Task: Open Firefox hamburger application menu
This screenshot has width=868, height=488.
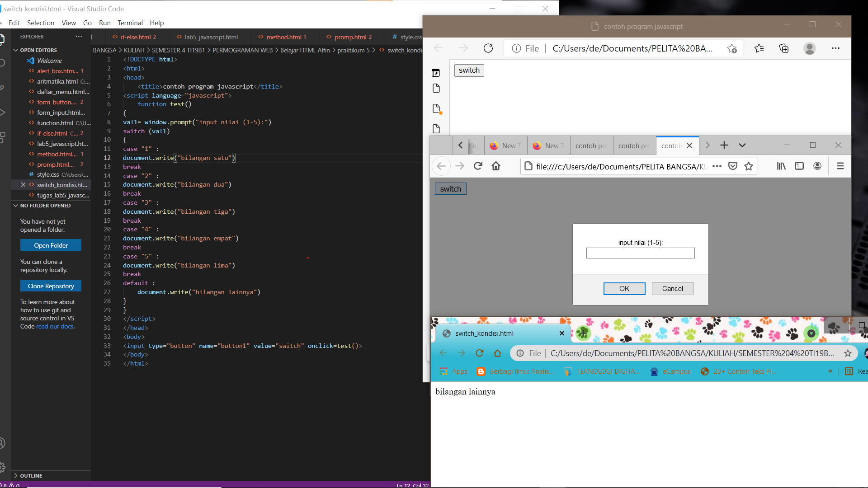Action: (x=841, y=166)
